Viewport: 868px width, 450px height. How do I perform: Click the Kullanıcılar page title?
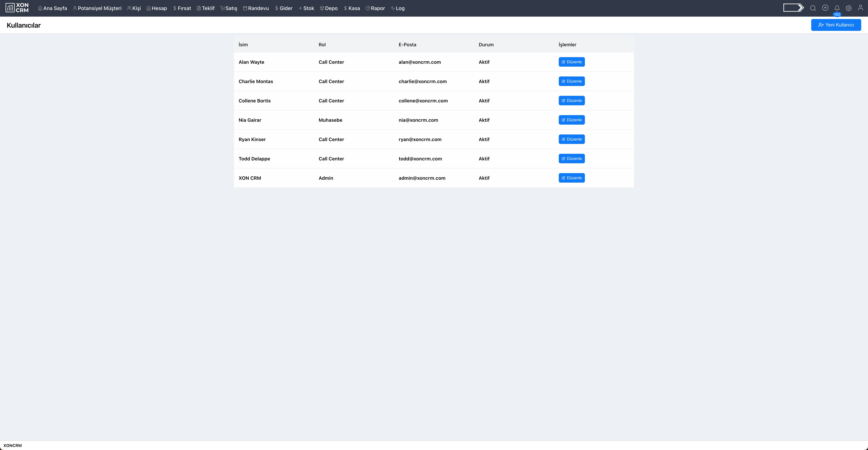click(x=24, y=25)
